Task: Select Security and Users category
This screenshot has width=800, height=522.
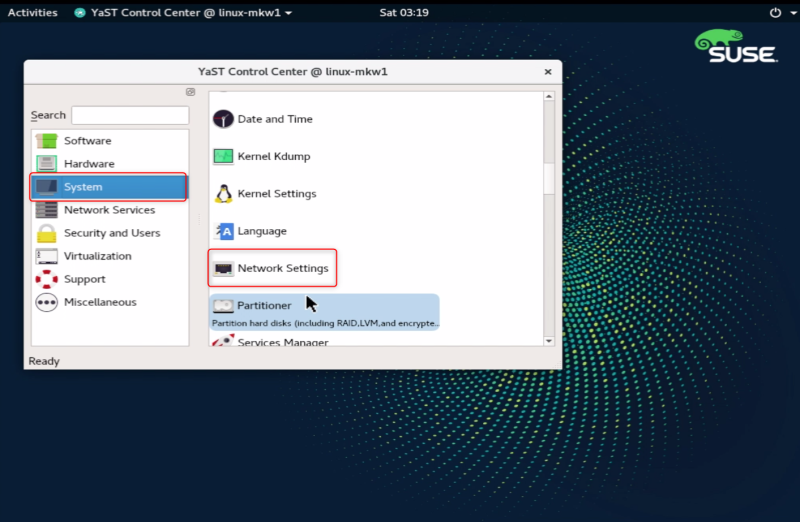Action: tap(110, 233)
